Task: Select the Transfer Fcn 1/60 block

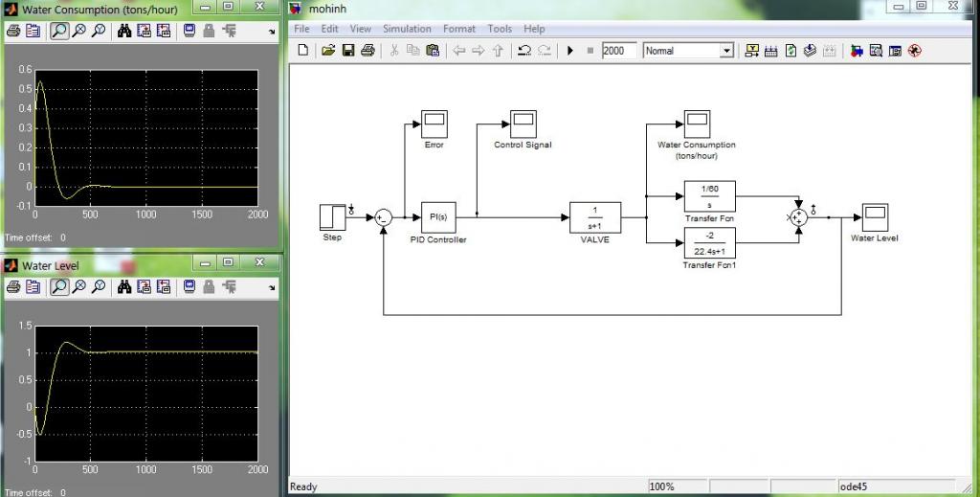Action: 709,196
